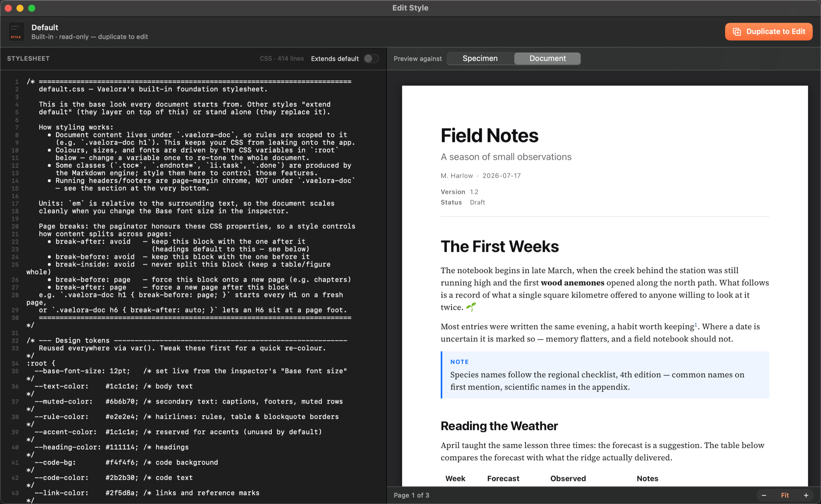
Task: Toggle the Extends default switch
Action: (371, 59)
